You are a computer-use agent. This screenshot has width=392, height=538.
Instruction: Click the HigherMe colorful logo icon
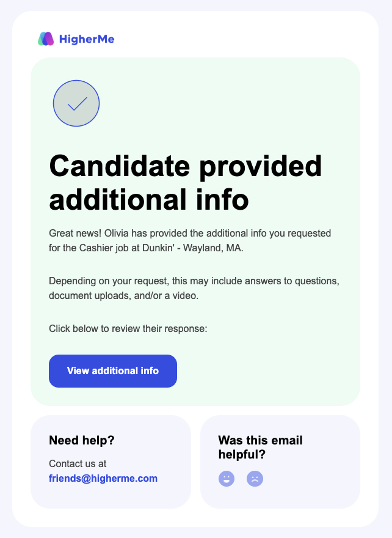pyautogui.click(x=46, y=39)
